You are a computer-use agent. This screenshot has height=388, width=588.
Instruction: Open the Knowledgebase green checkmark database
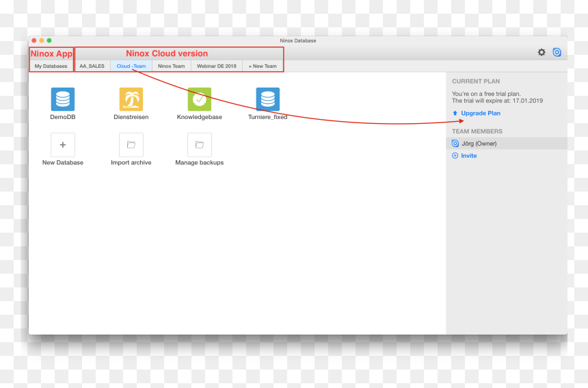199,99
